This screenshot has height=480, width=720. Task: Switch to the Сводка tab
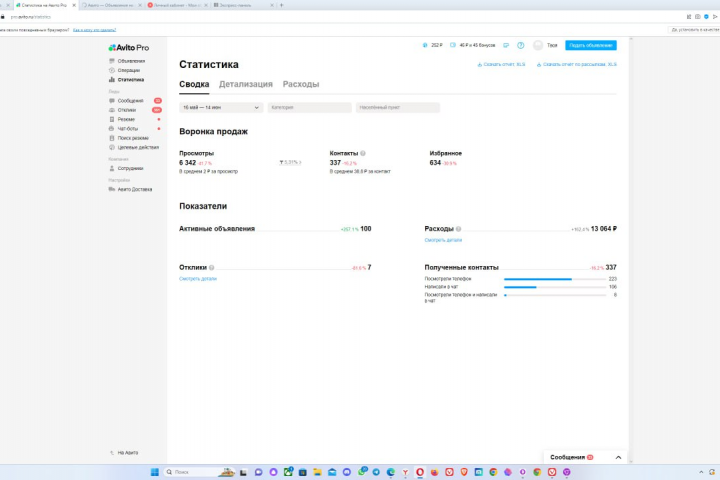pyautogui.click(x=194, y=84)
